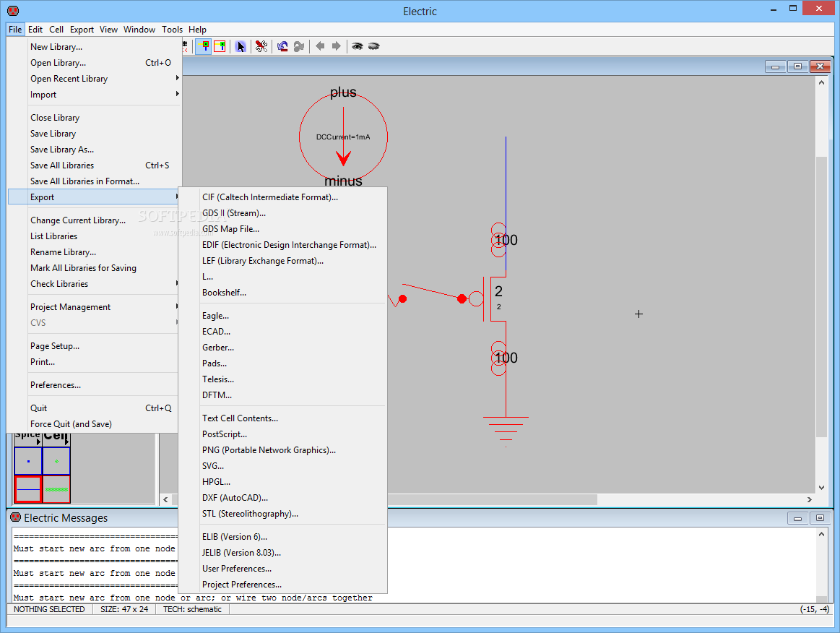The height and width of the screenshot is (633, 840).
Task: Open the Edit menu
Action: point(35,30)
